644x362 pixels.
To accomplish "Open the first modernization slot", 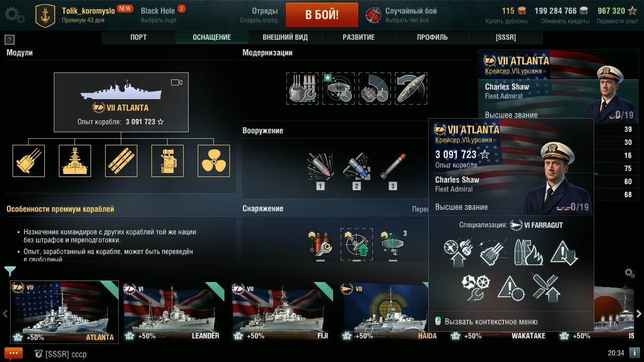I will coord(302,88).
